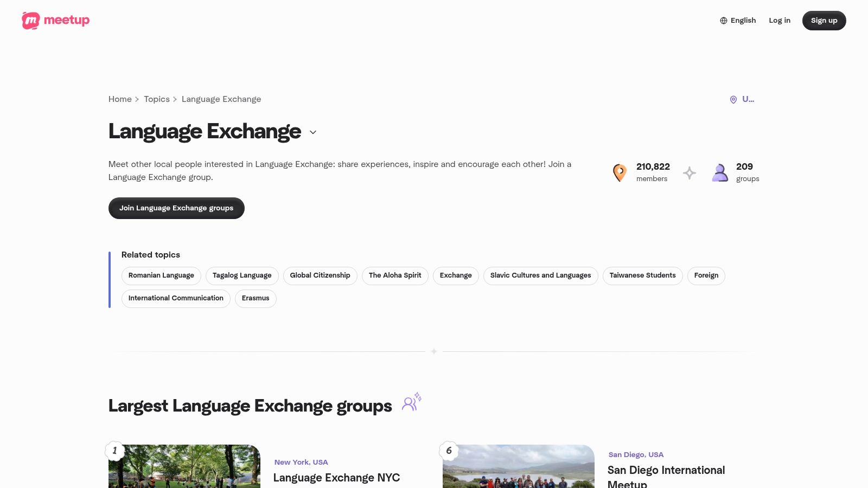Screen dimensions: 868x488
Task: Click the '1' rank badge on first group
Action: [115, 451]
